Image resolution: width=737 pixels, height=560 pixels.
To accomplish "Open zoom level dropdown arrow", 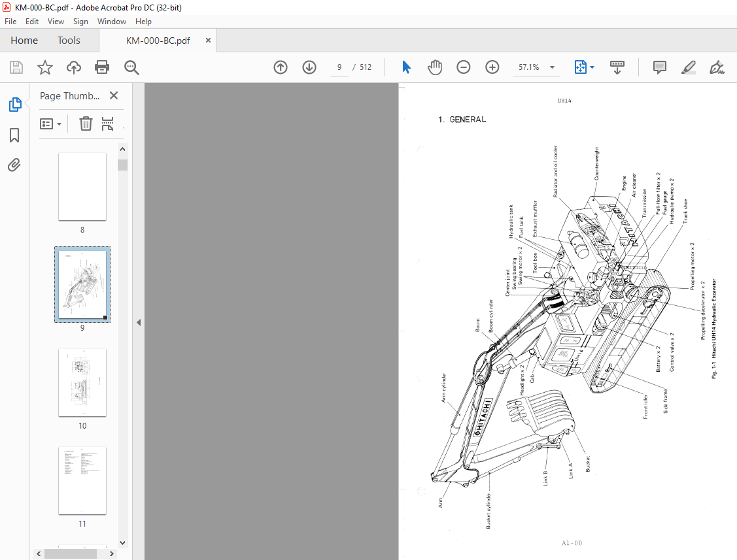I will point(553,67).
